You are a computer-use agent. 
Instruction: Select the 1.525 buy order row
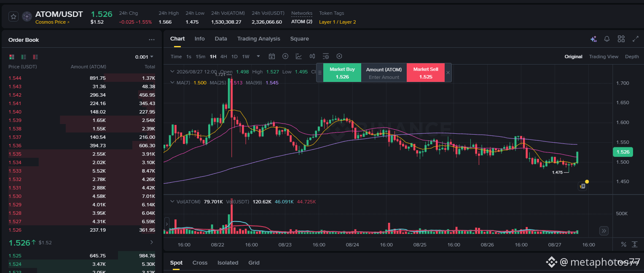82,256
